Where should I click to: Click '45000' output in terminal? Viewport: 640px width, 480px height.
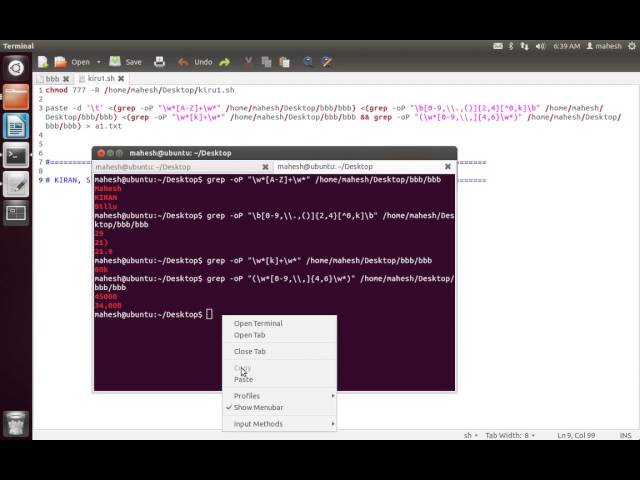click(x=106, y=296)
